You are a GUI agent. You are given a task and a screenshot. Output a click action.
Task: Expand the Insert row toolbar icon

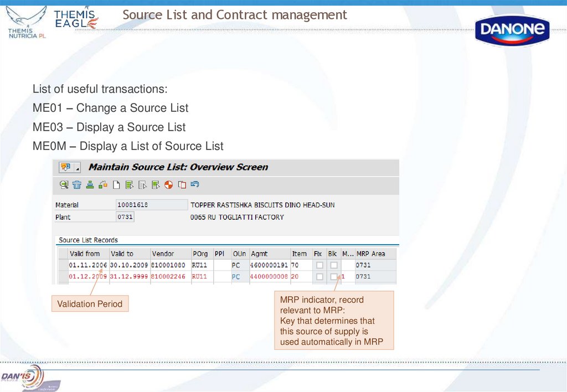pos(130,184)
